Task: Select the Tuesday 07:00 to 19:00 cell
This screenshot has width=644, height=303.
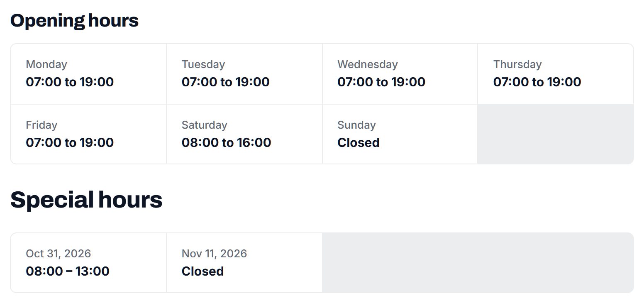Action: [244, 74]
